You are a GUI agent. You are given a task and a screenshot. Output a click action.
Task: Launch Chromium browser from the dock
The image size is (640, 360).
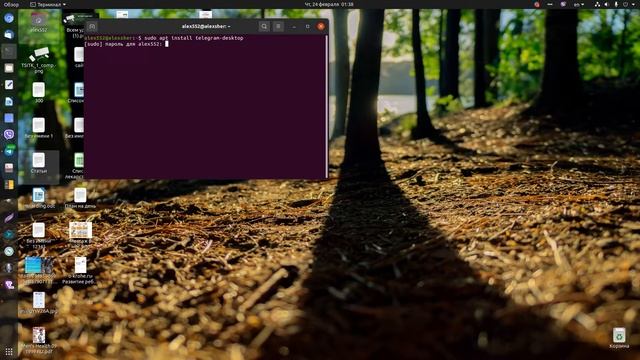pos(9,18)
